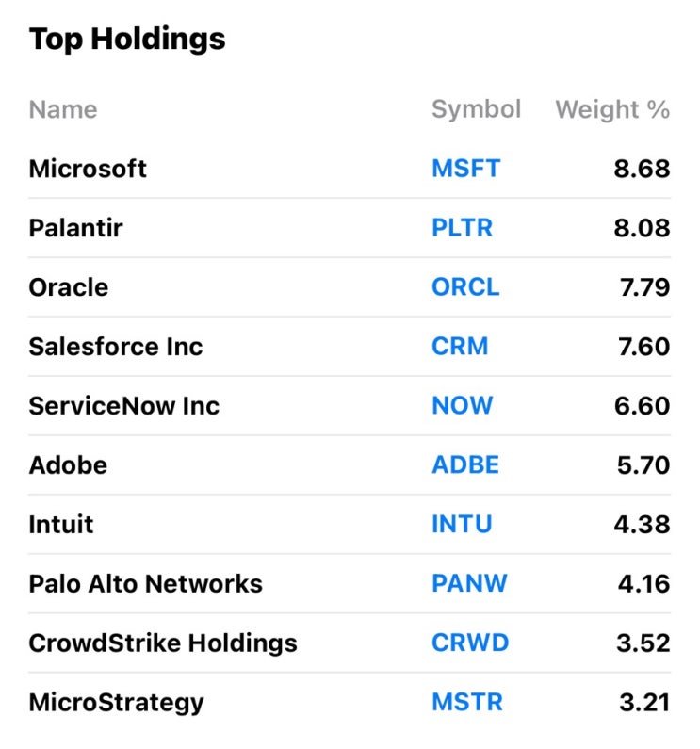This screenshot has height=749, width=700.
Task: Tap the Top Holdings heading
Action: tap(127, 40)
